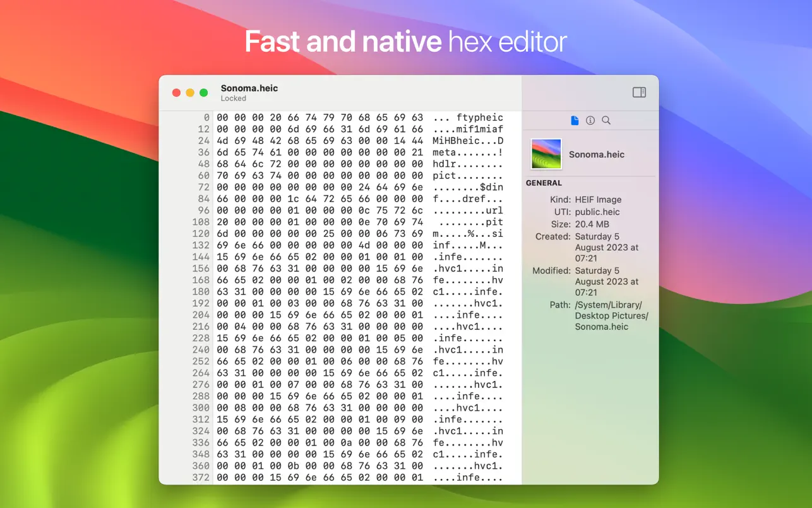
Task: Select the ftypheic text in the ASCII column
Action: pos(482,117)
